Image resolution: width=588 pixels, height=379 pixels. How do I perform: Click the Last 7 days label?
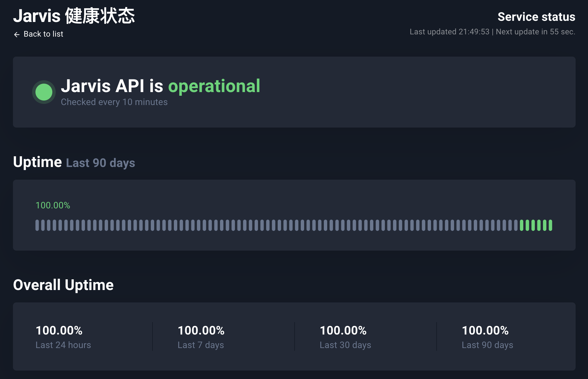[201, 345]
